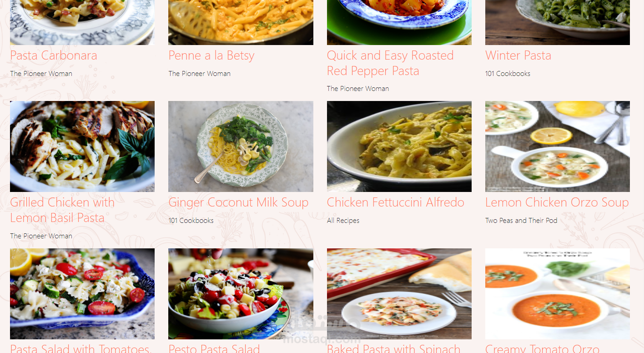This screenshot has width=644, height=353.
Task: Select the Ginger Coconut Milk Soup image
Action: 241,146
